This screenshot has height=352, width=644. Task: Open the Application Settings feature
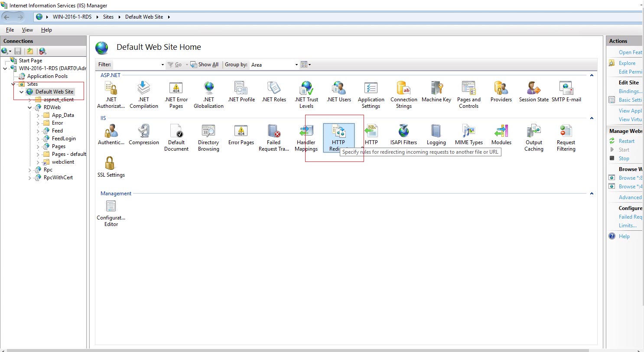click(x=371, y=95)
